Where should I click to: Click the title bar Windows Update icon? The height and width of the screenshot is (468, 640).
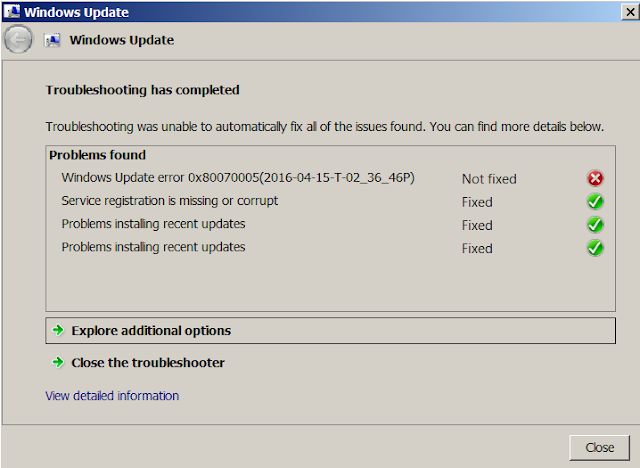click(11, 11)
